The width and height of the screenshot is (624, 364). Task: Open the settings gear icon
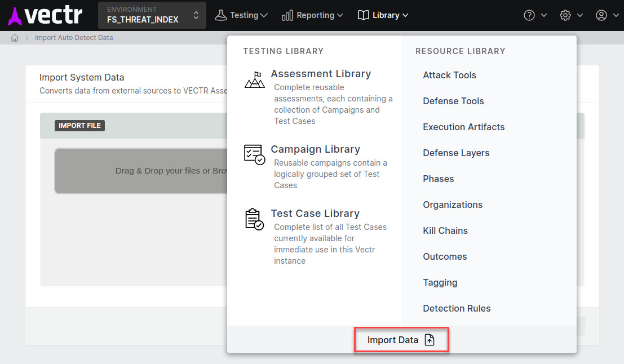coord(565,15)
